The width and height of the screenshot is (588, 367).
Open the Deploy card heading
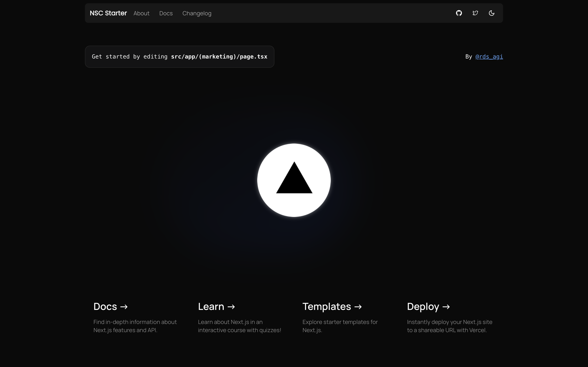coord(423,307)
